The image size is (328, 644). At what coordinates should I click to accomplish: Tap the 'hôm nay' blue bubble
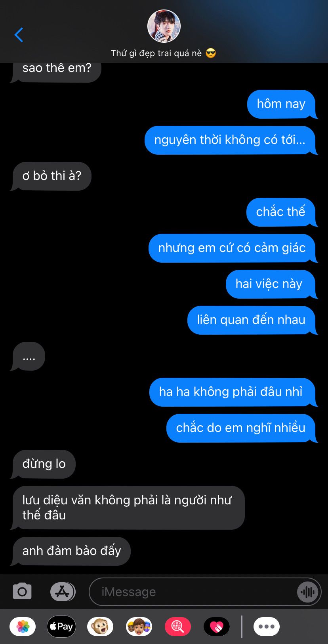pyautogui.click(x=282, y=104)
